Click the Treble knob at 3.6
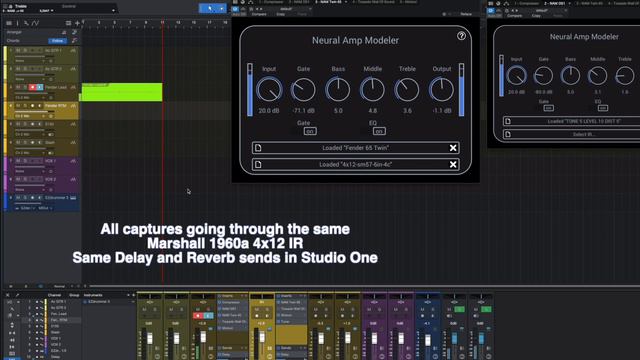The width and height of the screenshot is (640, 360). (407, 90)
